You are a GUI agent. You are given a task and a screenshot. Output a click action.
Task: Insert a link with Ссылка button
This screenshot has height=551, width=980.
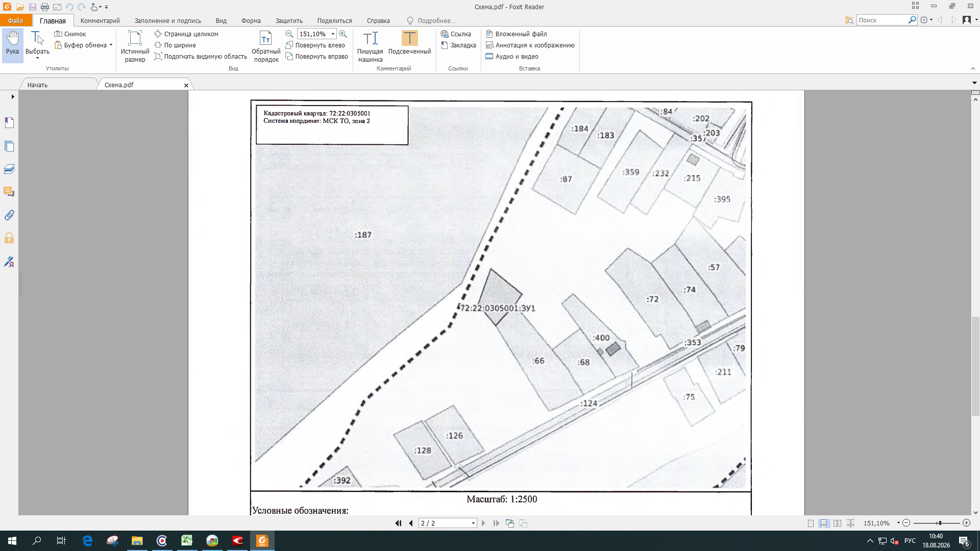pyautogui.click(x=456, y=34)
